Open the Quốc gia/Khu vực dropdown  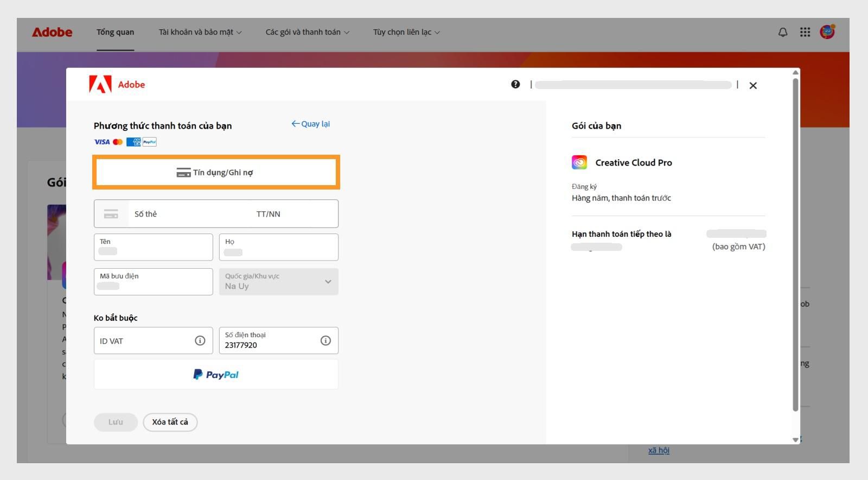click(279, 282)
